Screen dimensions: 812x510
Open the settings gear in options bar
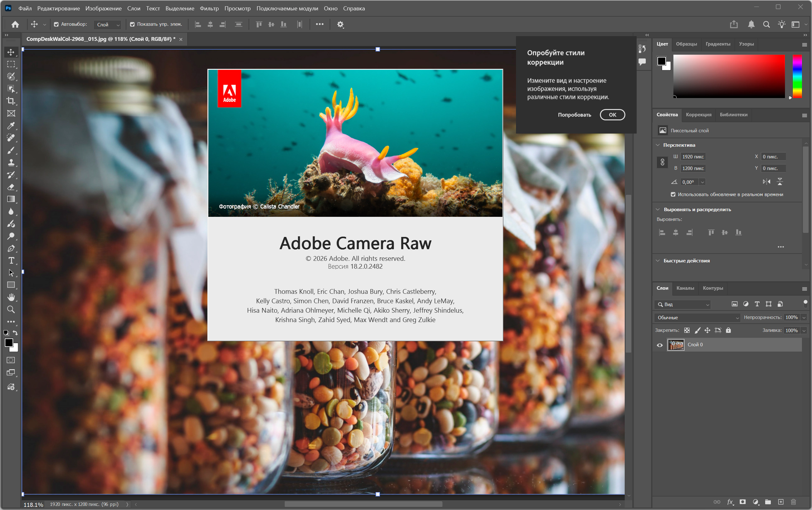coord(340,24)
